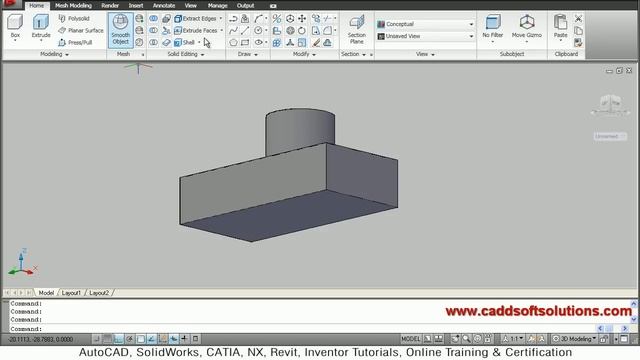Open the Home ribbon tab
640x360 pixels.
36,5
